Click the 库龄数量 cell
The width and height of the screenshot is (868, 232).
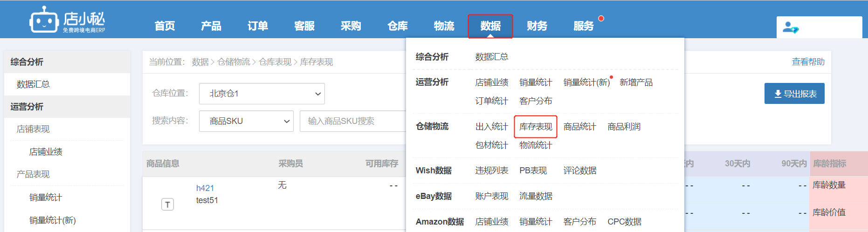pyautogui.click(x=829, y=185)
